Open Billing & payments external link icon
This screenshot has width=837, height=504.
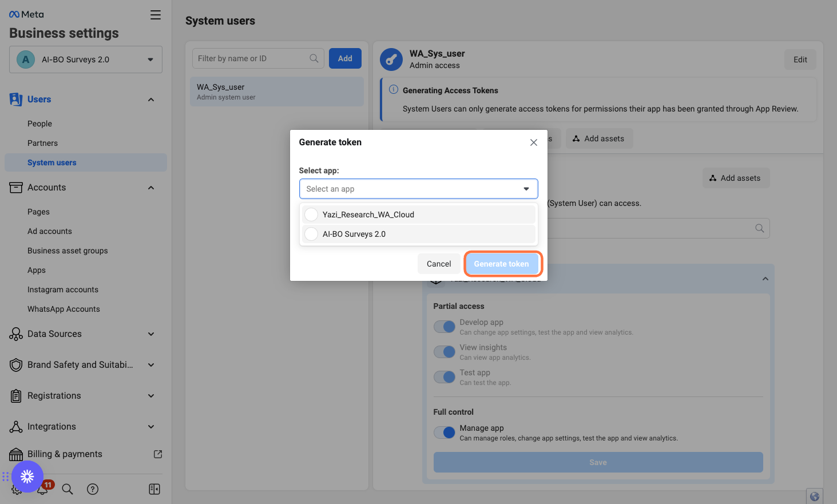(x=158, y=454)
